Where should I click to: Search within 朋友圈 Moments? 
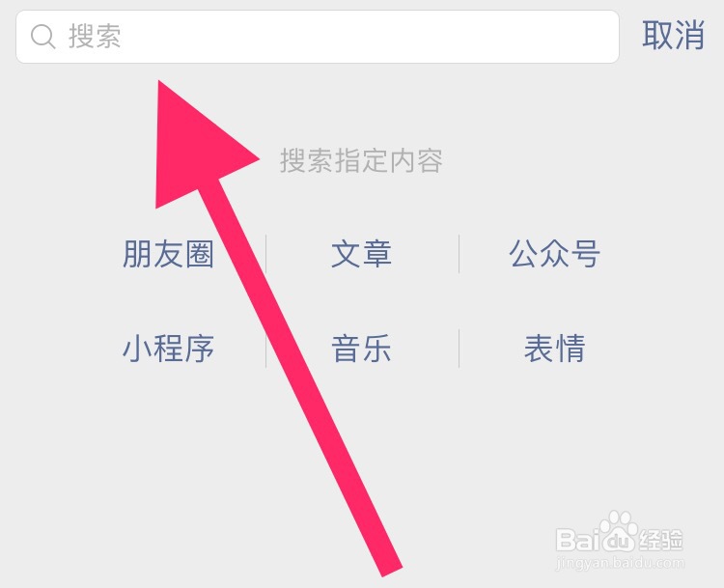click(168, 254)
